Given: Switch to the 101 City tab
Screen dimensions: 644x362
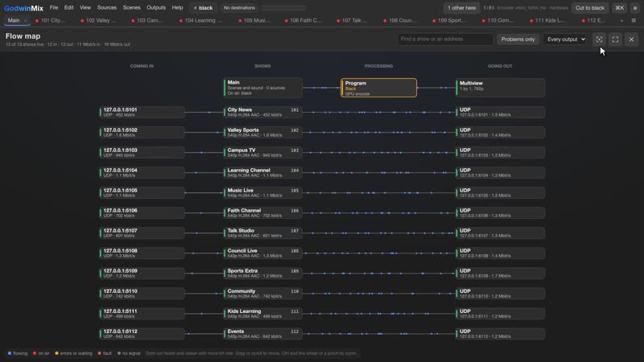Looking at the screenshot, I should click(51, 21).
